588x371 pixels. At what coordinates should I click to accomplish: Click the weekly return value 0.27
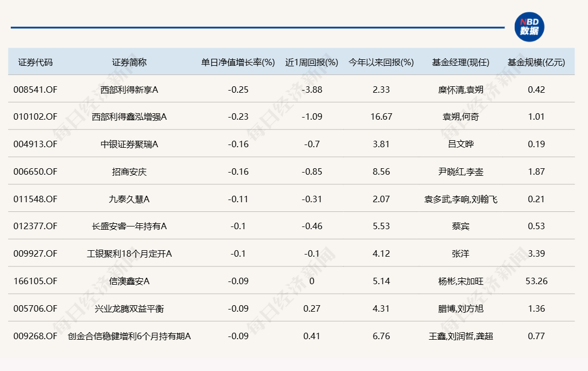tap(312, 308)
